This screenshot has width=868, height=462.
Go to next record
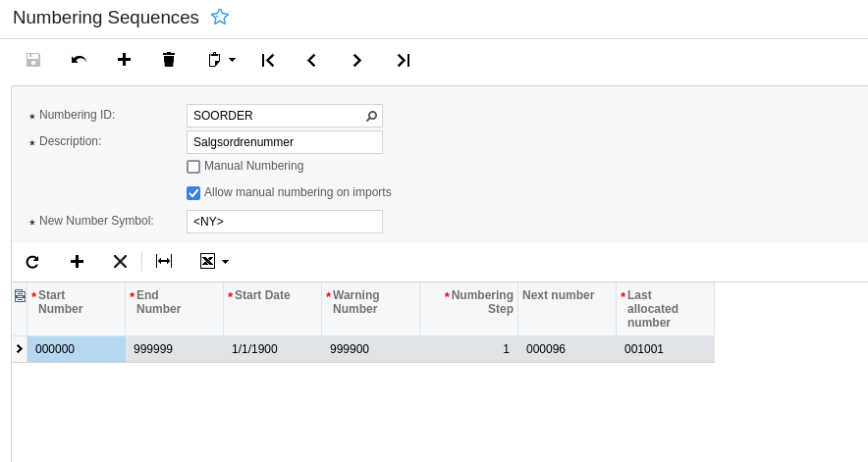tap(357, 60)
